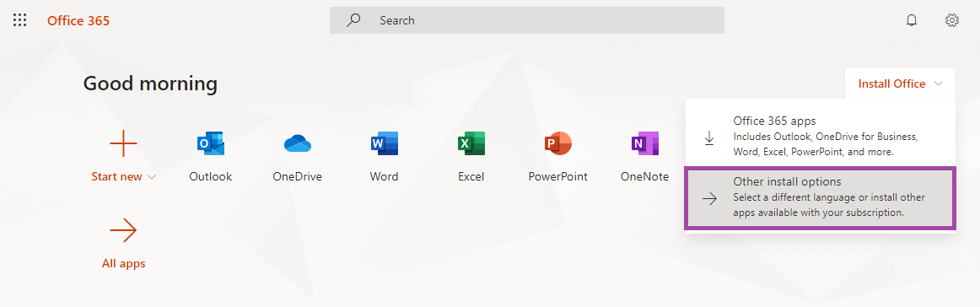Expand the Install Office dropdown
The image size is (980, 307).
pyautogui.click(x=900, y=83)
